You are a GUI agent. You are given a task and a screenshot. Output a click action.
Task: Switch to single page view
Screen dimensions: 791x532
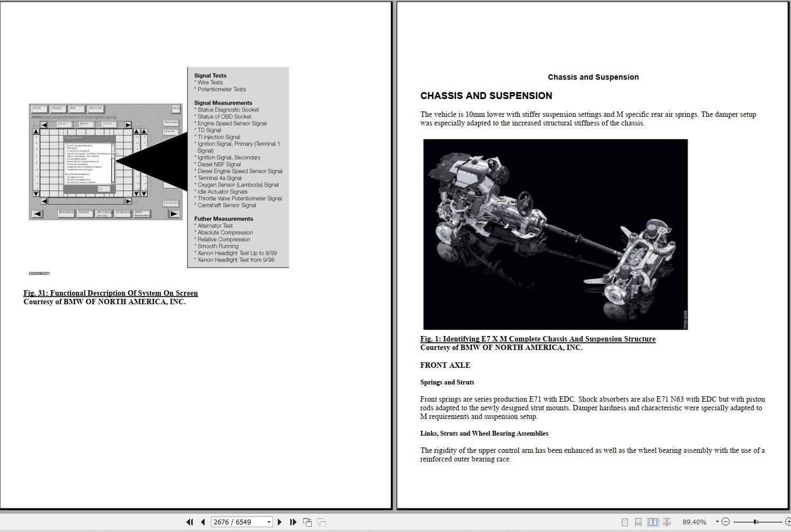[625, 522]
